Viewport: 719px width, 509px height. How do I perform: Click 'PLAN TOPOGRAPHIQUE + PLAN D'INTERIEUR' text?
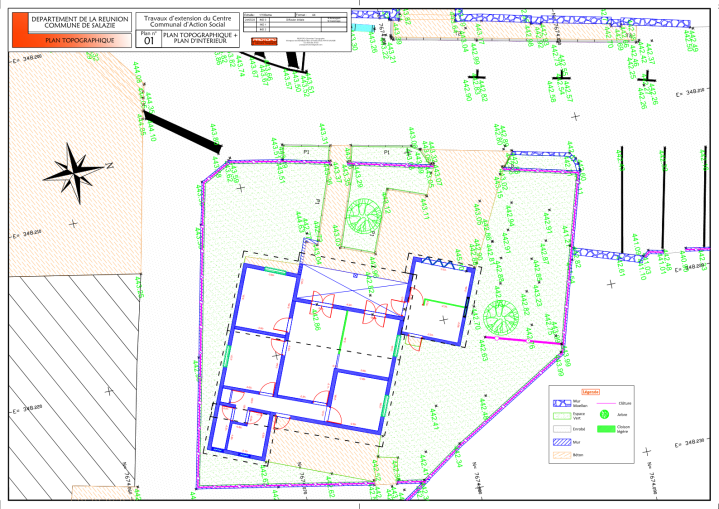point(201,38)
